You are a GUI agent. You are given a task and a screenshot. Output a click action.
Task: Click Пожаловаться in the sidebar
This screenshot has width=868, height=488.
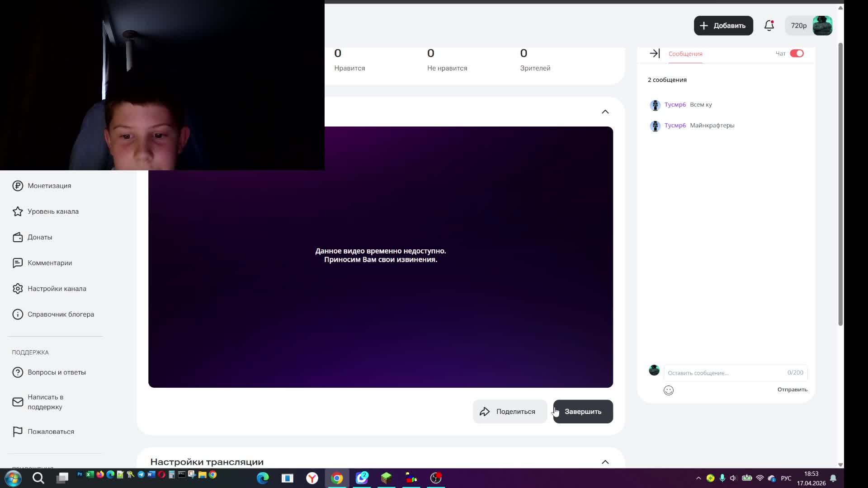click(51, 432)
